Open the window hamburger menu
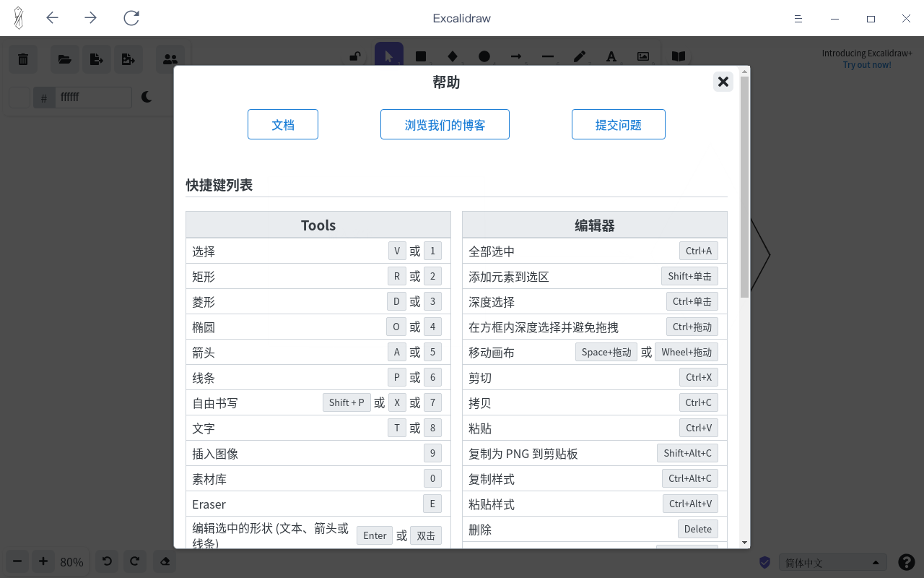Screen dimensions: 924x578 pyautogui.click(x=798, y=18)
